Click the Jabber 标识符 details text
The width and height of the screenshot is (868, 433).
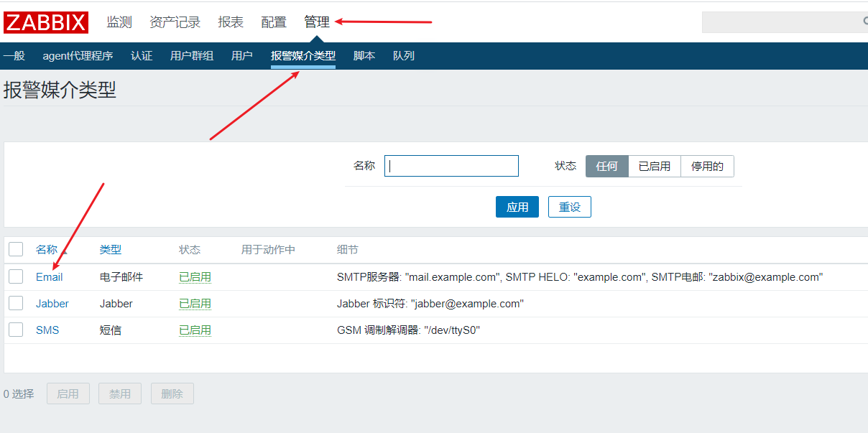point(430,303)
